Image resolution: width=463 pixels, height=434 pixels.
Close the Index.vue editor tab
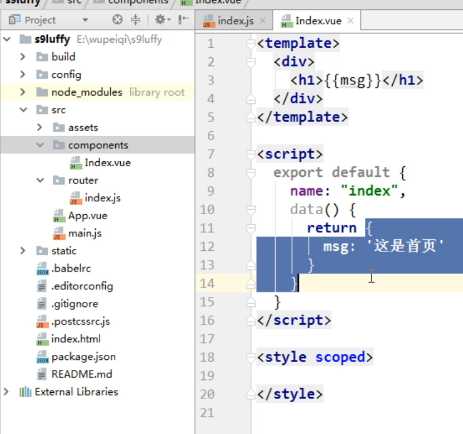point(350,21)
